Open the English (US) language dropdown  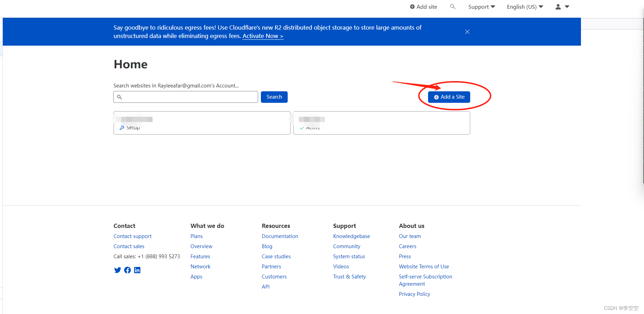pyautogui.click(x=525, y=7)
